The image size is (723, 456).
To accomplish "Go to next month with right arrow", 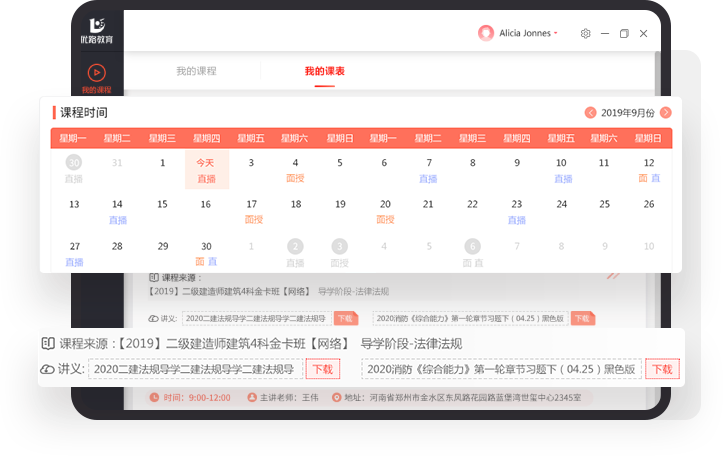I will (x=665, y=113).
